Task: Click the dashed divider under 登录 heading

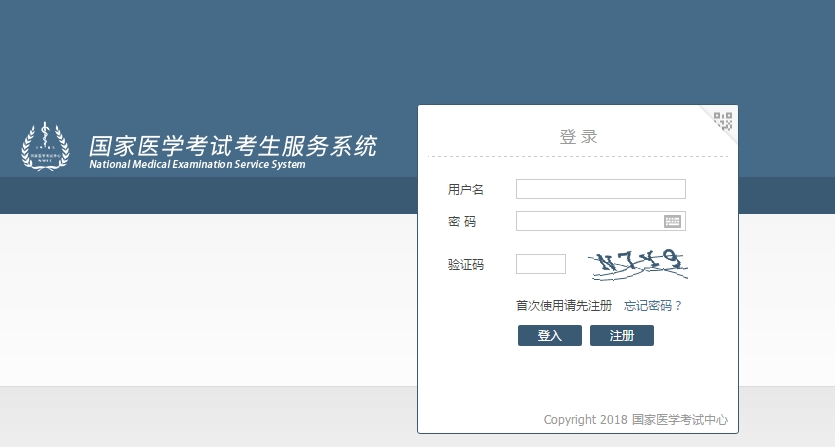Action: [578, 157]
